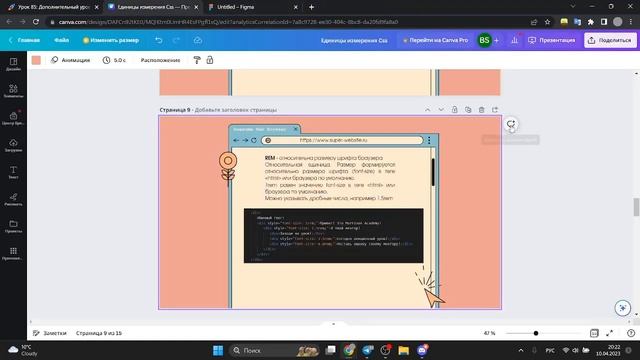This screenshot has height=360, width=640.
Task: Open the Draw panel in sidebar
Action: (x=13, y=199)
